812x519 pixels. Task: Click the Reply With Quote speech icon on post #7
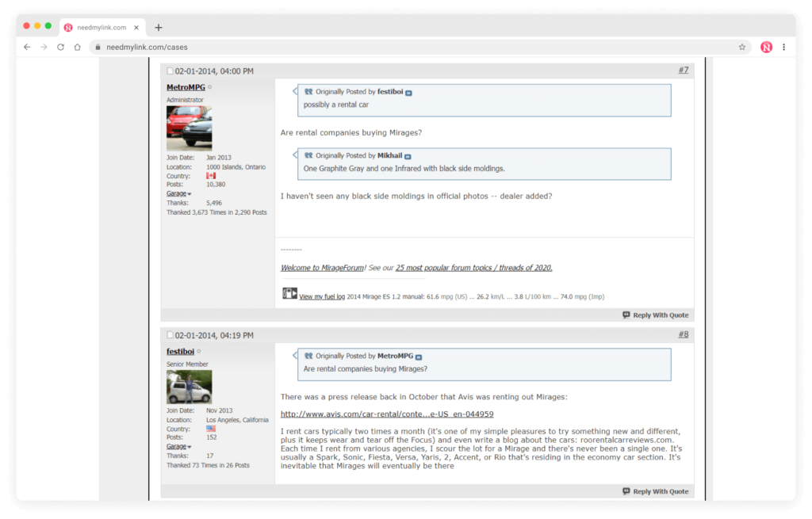click(626, 315)
